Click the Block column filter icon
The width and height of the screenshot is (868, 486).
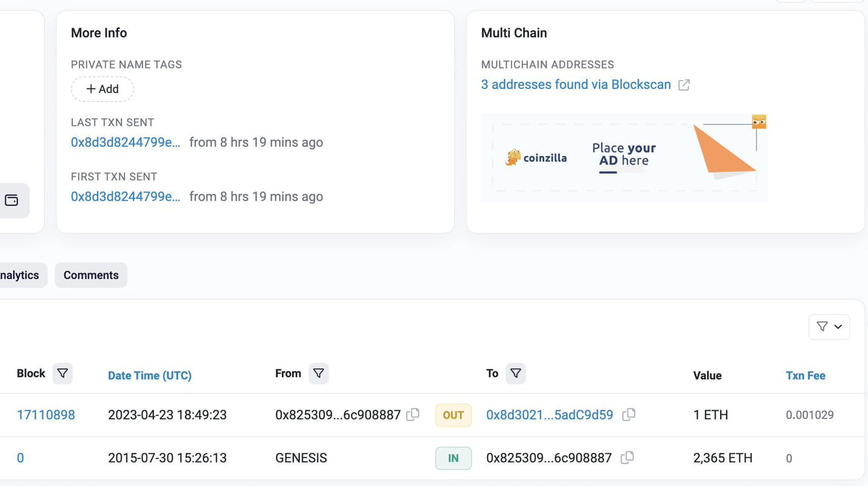[x=63, y=374]
